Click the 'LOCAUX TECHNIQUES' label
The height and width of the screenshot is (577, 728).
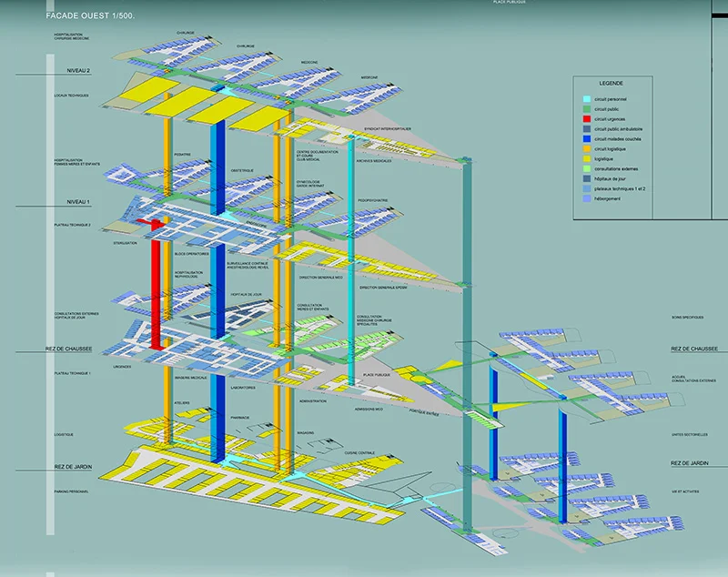coord(72,96)
